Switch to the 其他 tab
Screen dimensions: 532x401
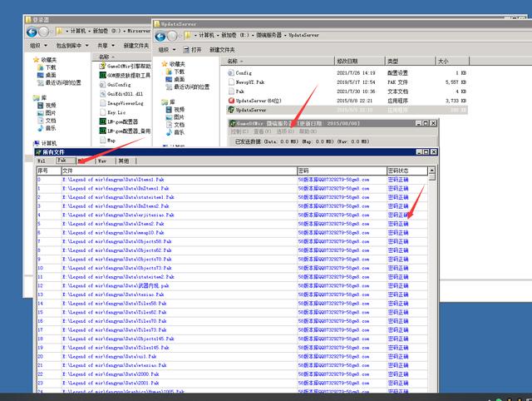123,161
